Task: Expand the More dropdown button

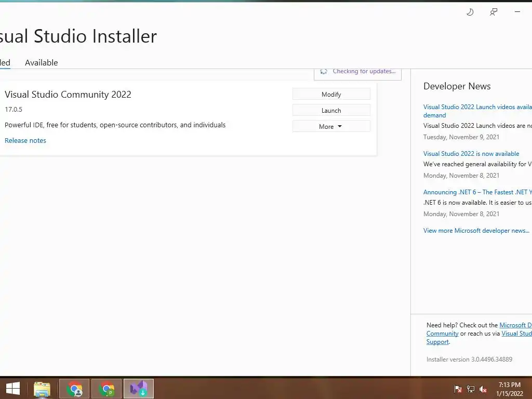Action: click(331, 126)
